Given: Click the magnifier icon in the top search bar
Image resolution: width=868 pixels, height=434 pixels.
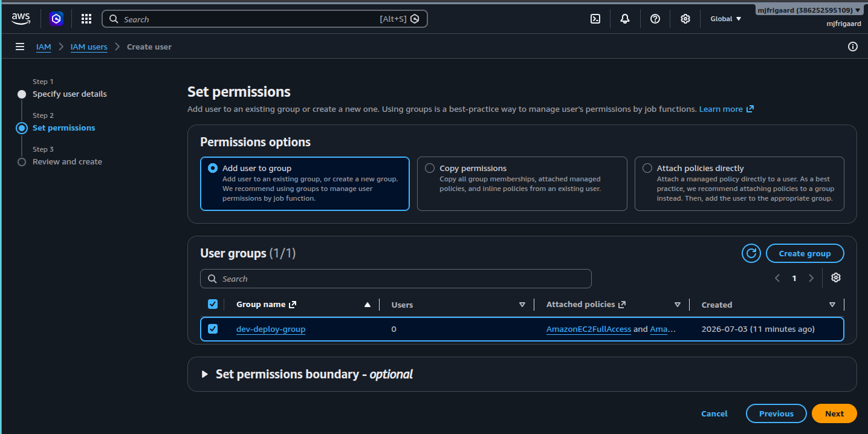Looking at the screenshot, I should [114, 19].
